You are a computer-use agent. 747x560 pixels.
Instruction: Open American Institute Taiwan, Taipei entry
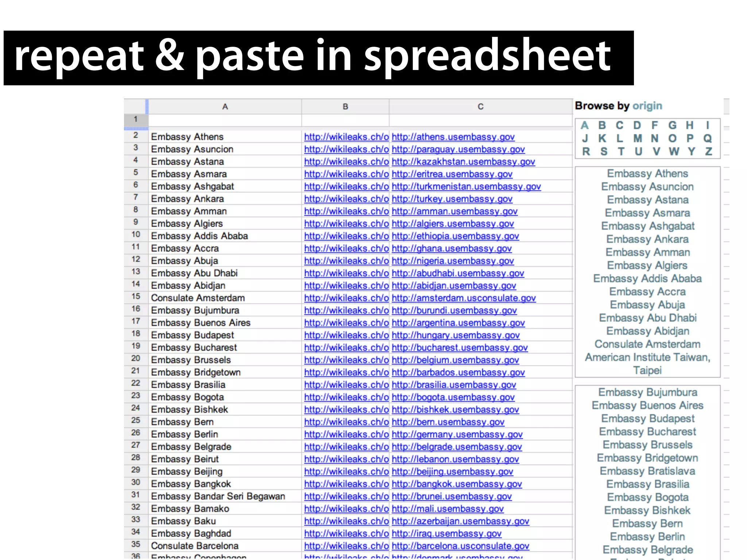click(648, 364)
